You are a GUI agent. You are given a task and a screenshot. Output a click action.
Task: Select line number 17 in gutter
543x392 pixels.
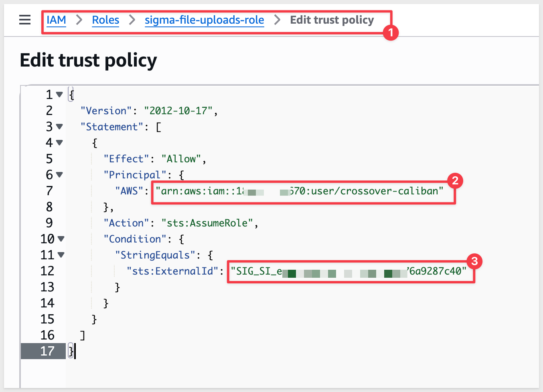click(x=47, y=351)
